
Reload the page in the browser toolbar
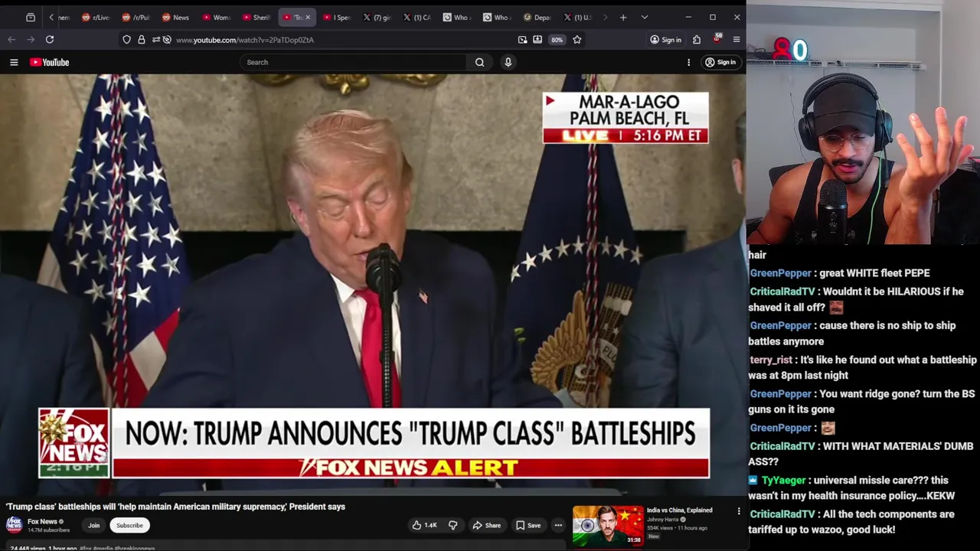coord(50,39)
